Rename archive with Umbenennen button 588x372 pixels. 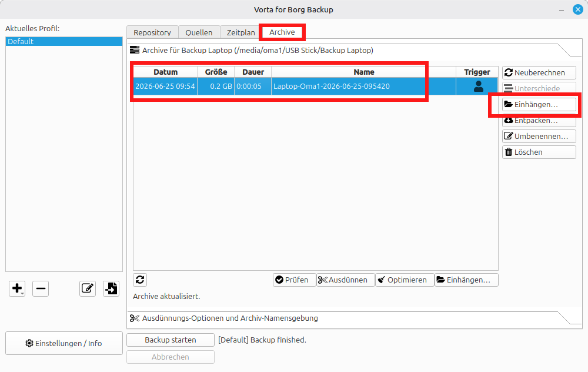(539, 136)
